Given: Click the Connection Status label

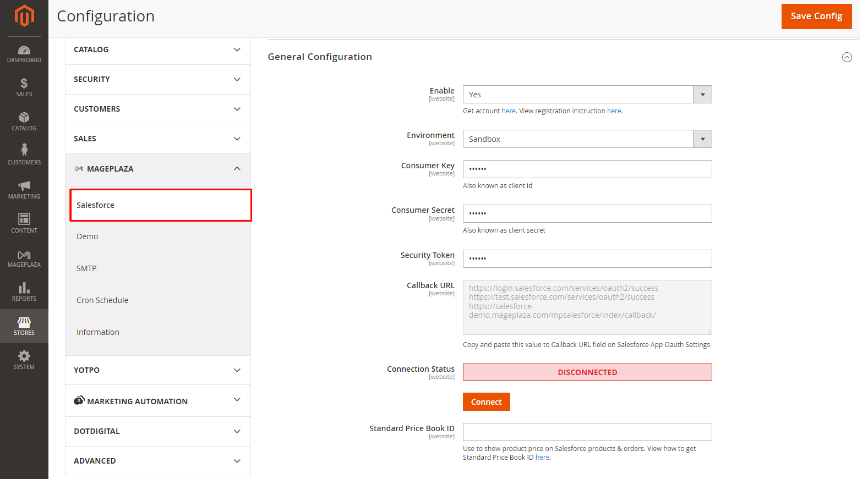Looking at the screenshot, I should [x=421, y=369].
